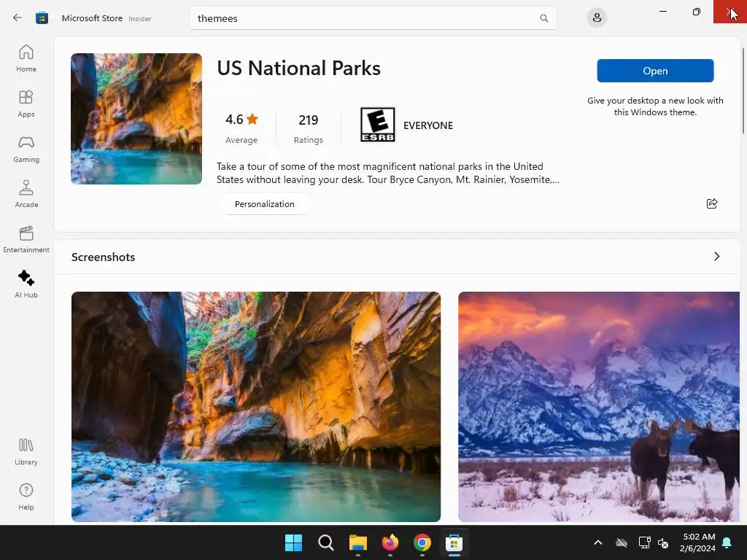Open taskbar Search
This screenshot has width=747, height=560.
tap(326, 542)
